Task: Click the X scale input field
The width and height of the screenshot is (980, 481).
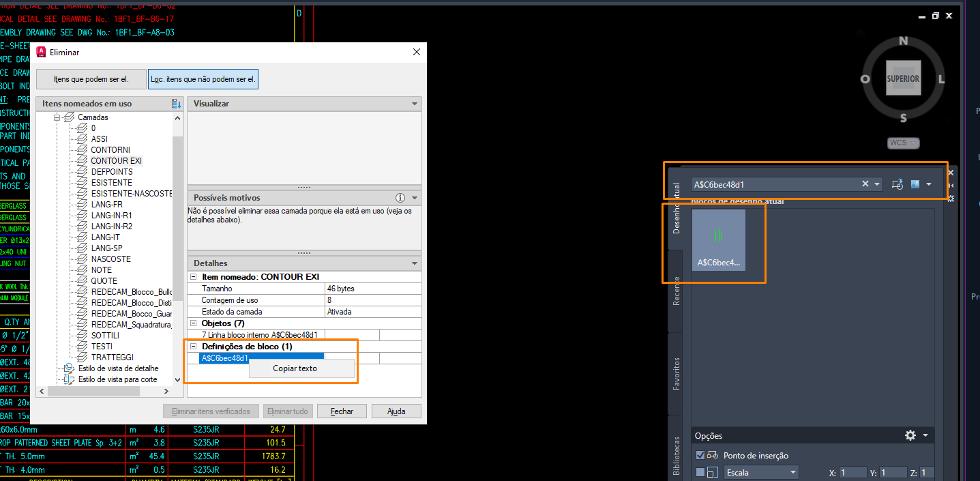Action: point(853,472)
